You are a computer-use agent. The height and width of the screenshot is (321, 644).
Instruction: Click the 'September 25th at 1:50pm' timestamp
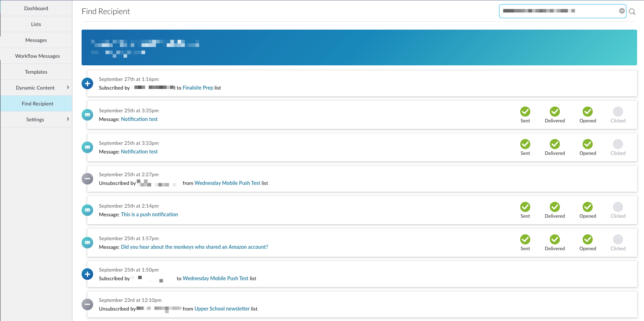tap(129, 270)
